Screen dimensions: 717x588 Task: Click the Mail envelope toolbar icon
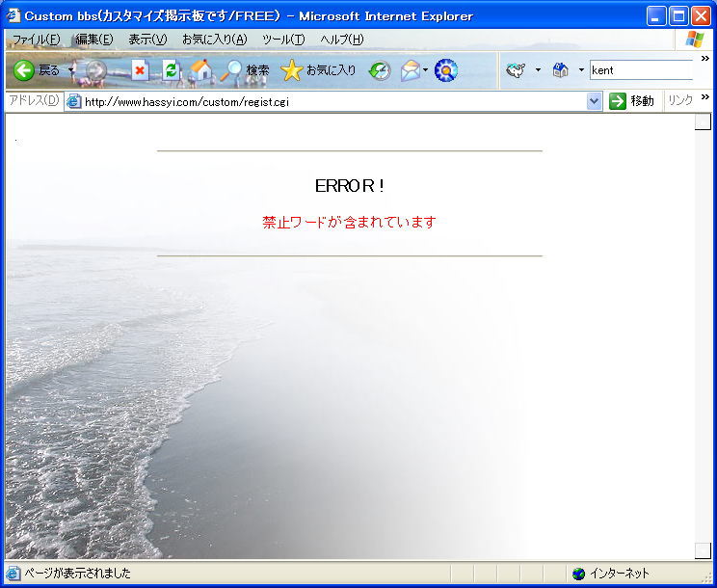[411, 70]
